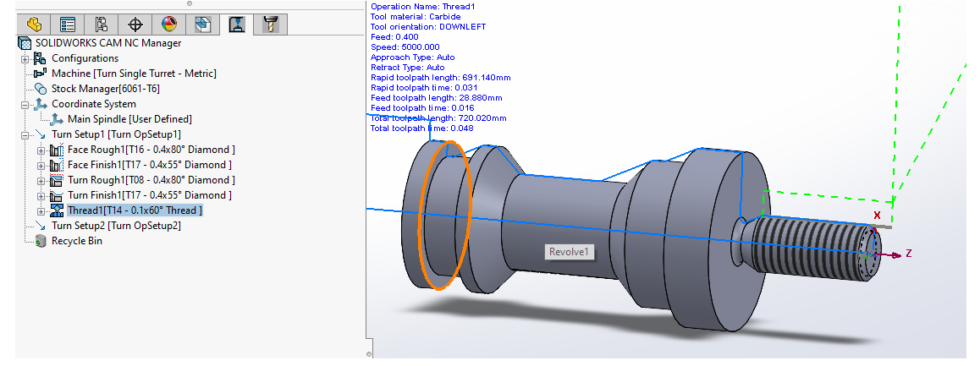980x366 pixels.
Task: Select Machine [Turn Single Turret - Metric]
Action: pos(134,74)
